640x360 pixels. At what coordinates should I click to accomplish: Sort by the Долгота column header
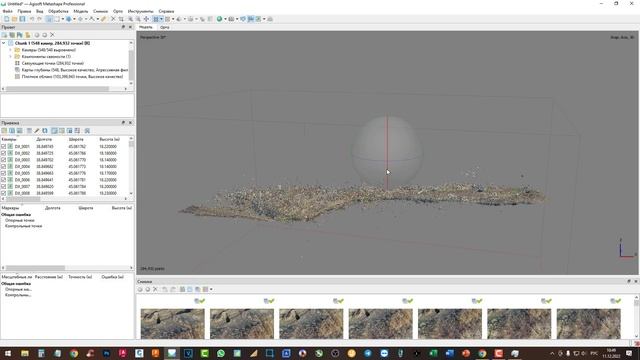tap(44, 139)
